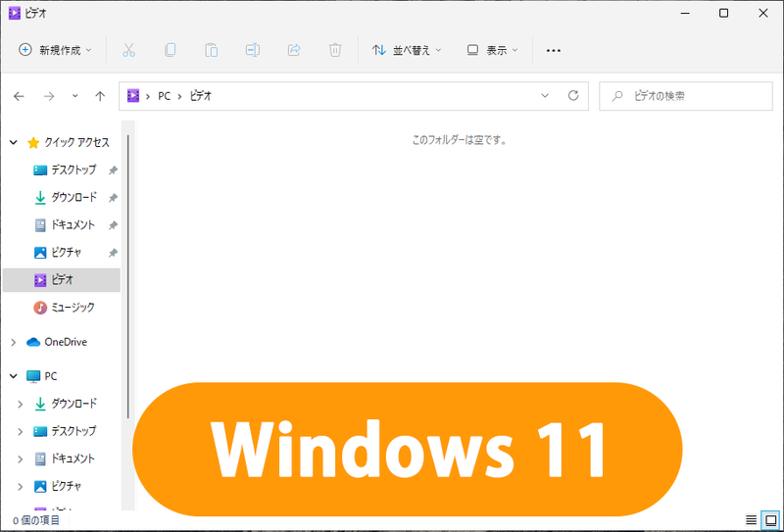Viewport: 784px width, 532px height.
Task: Expand ダウンロード under PC
Action: click(20, 404)
